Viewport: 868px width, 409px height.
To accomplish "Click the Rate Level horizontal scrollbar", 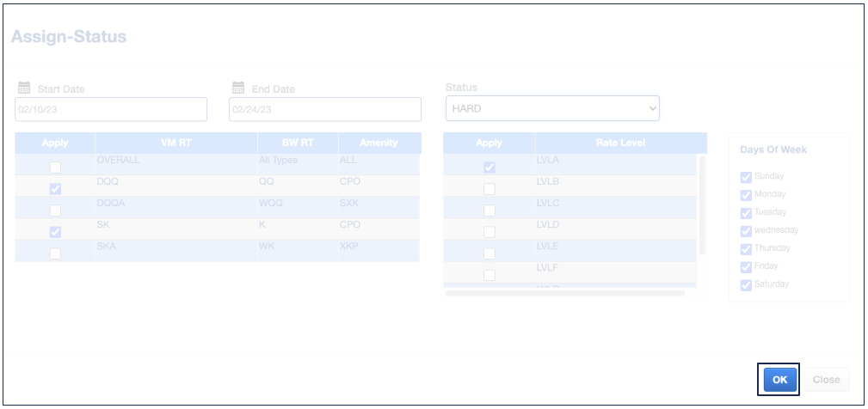I will click(564, 293).
